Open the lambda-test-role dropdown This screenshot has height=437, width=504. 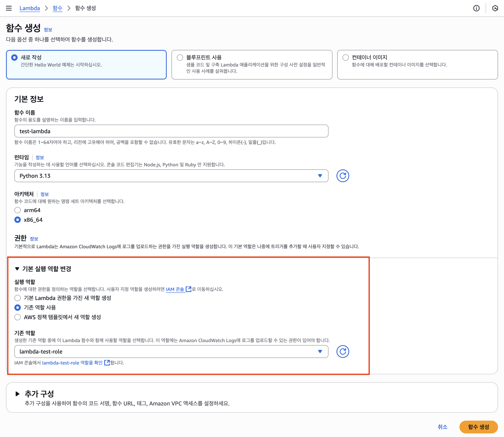tap(171, 351)
